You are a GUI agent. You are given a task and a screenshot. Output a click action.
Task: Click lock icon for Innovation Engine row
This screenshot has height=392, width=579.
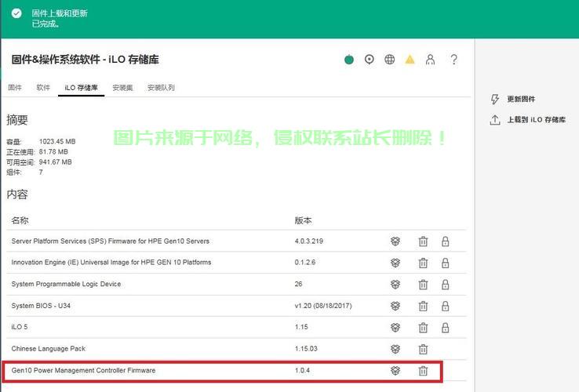pyautogui.click(x=445, y=263)
